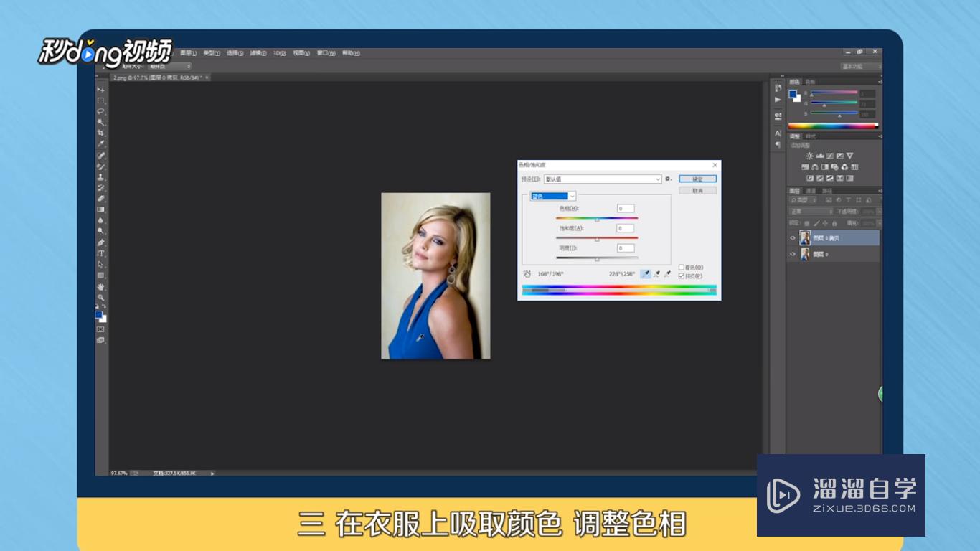Open the sample size dropdown in options bar

pos(169,66)
